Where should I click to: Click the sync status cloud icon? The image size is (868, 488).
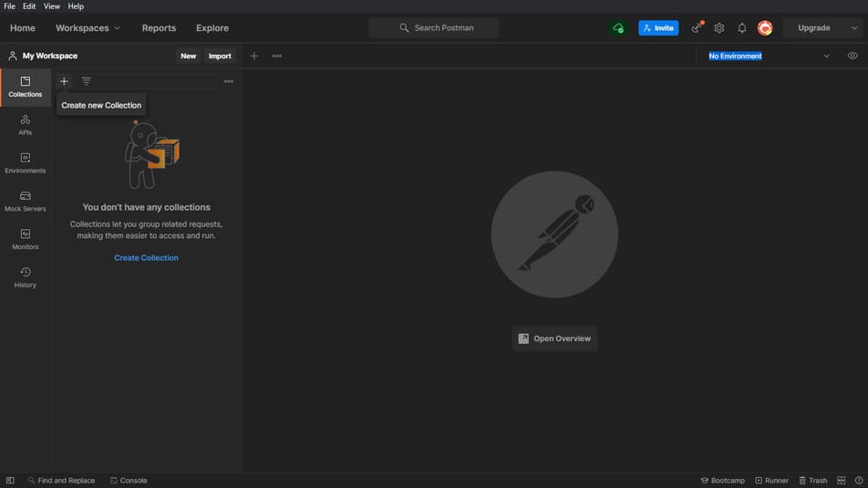(x=618, y=27)
